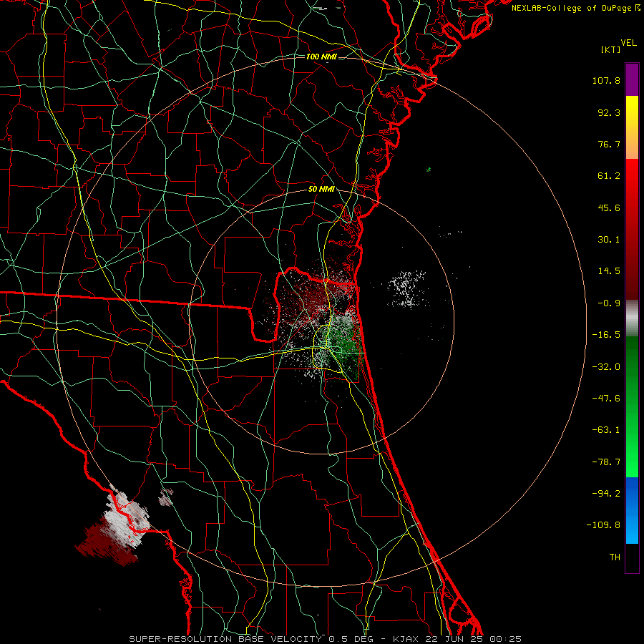Screen dimensions: 644x644
Task: Pick the black TH segment of the color bar
Action: pyautogui.click(x=632, y=557)
